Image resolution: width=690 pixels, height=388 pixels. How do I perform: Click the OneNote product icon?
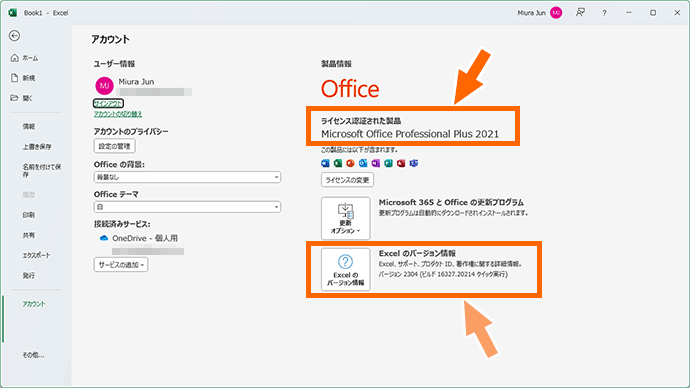(376, 163)
